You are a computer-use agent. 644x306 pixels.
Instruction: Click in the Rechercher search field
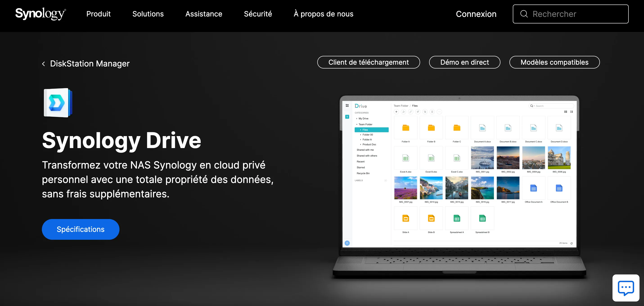click(570, 14)
